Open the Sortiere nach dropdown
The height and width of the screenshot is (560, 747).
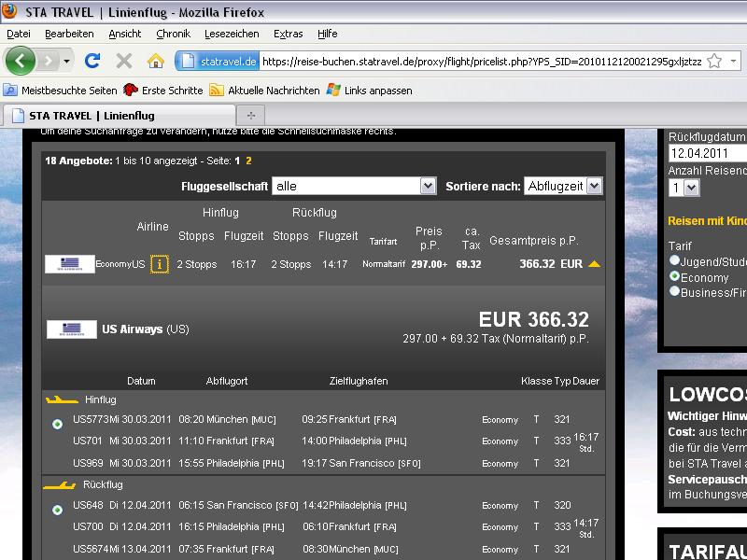pyautogui.click(x=563, y=186)
